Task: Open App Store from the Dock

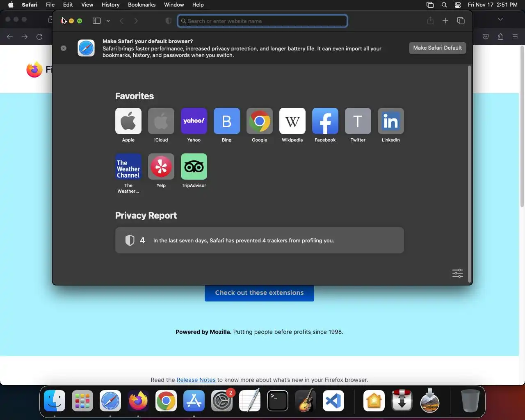Action: tap(194, 401)
